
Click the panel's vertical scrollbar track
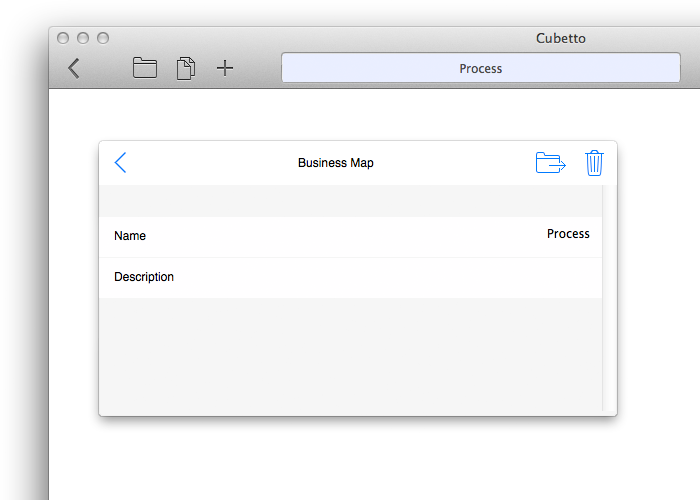pos(609,298)
